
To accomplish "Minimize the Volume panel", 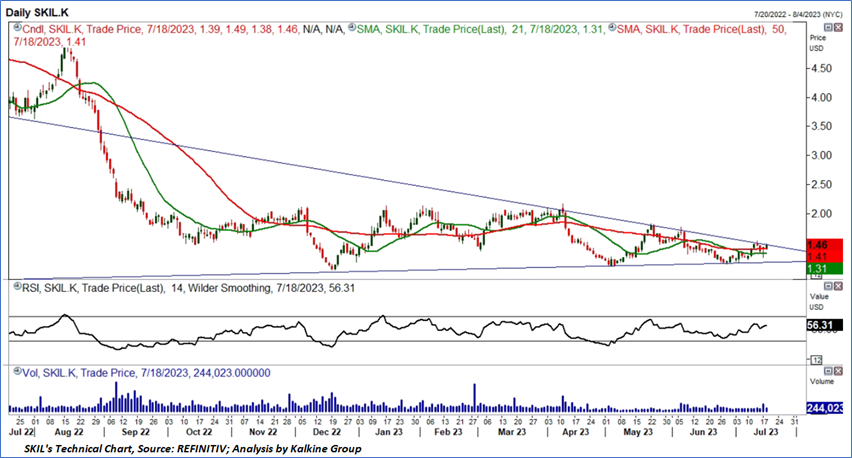I will pos(828,371).
